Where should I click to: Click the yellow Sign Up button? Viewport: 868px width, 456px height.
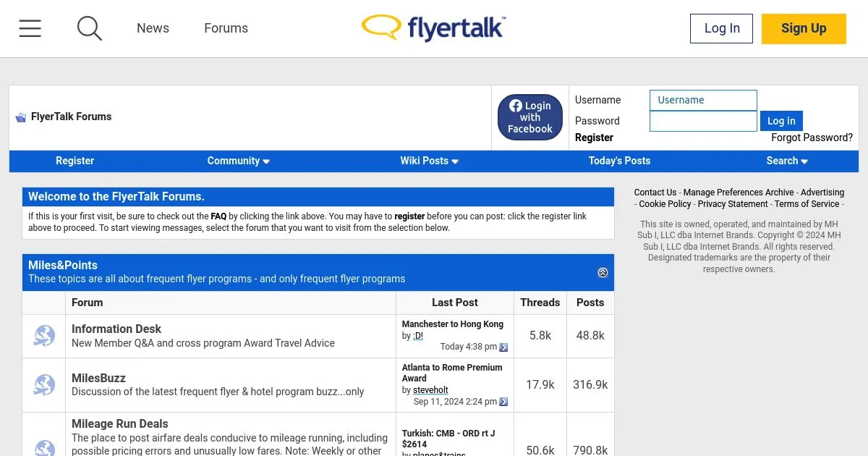[804, 28]
